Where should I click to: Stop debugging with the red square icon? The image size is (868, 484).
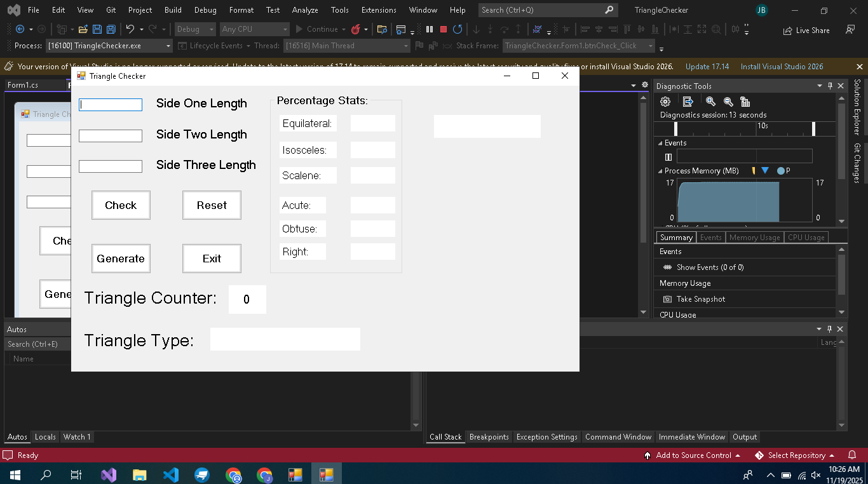point(443,29)
